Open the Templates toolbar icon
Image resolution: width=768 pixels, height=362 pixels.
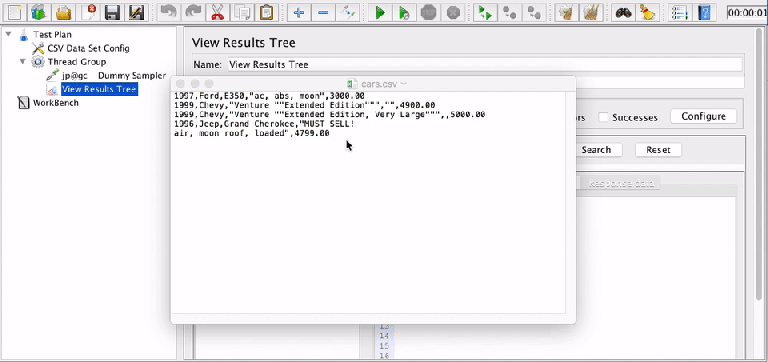(x=38, y=12)
